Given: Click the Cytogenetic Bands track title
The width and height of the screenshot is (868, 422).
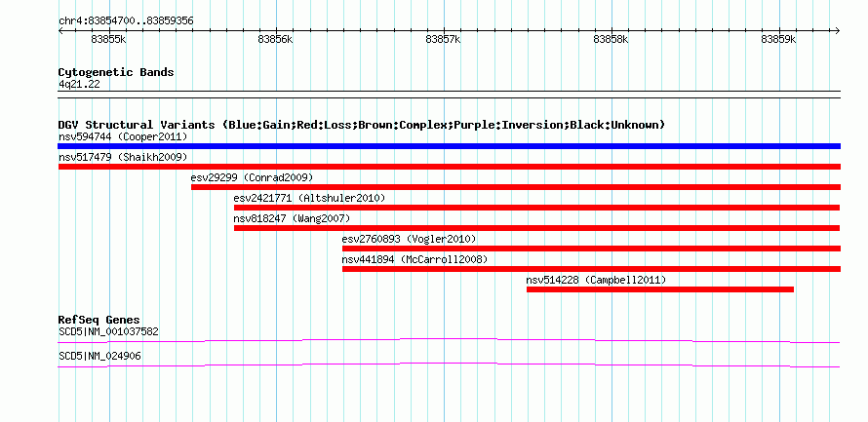Looking at the screenshot, I should [116, 72].
